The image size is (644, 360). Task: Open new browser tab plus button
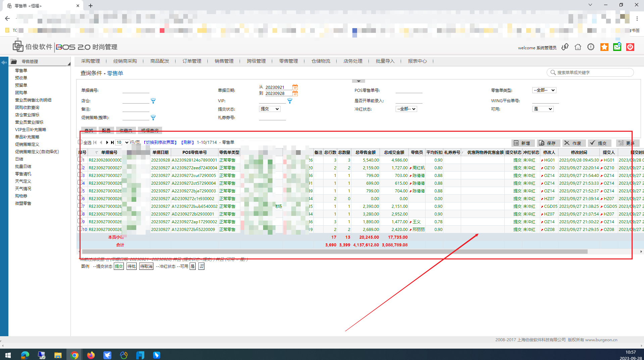coord(91,6)
